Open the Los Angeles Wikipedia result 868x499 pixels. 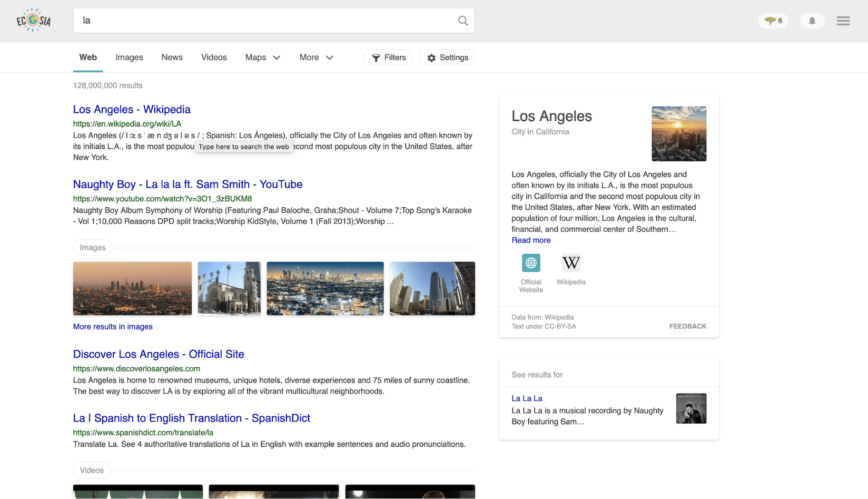pyautogui.click(x=132, y=109)
